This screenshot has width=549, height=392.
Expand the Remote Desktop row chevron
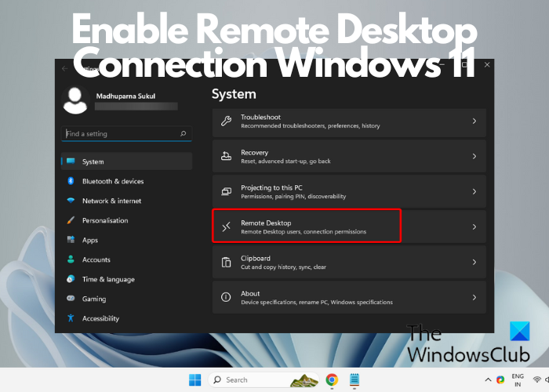[x=474, y=227]
